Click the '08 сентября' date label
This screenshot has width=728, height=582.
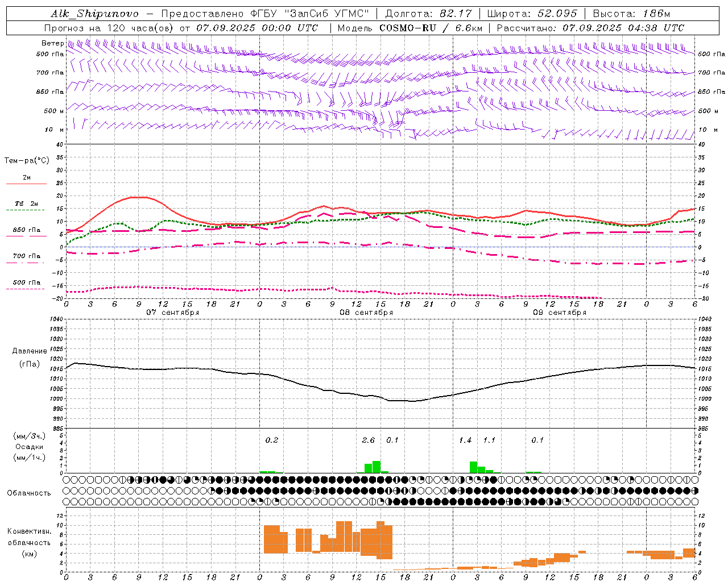coord(366,313)
